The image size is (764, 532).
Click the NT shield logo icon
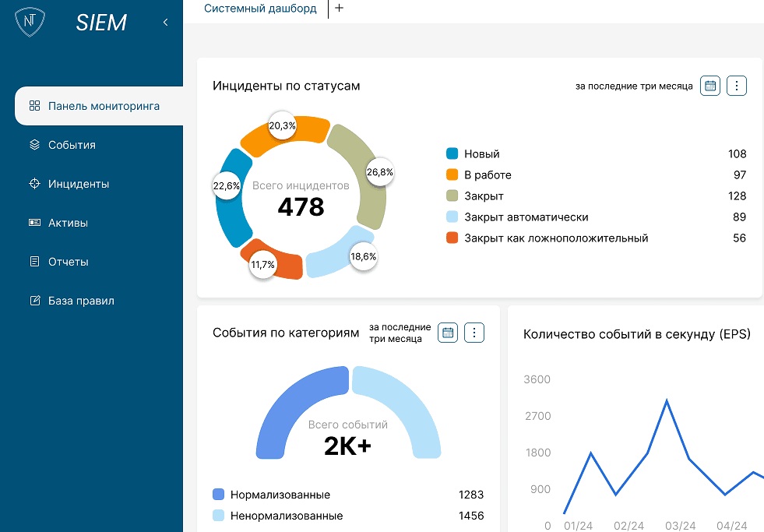pyautogui.click(x=30, y=23)
